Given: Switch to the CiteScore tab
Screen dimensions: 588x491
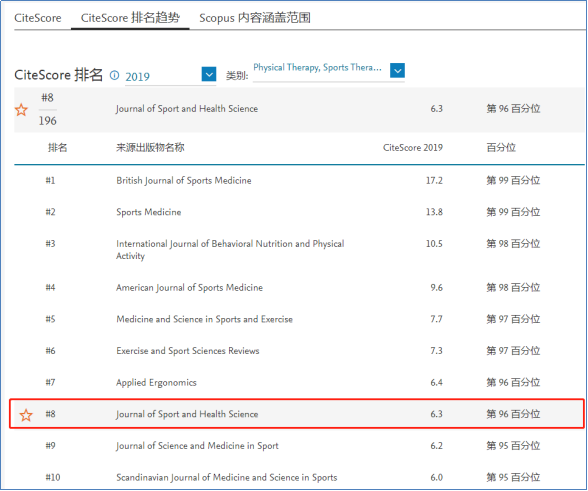Looking at the screenshot, I should pos(38,18).
